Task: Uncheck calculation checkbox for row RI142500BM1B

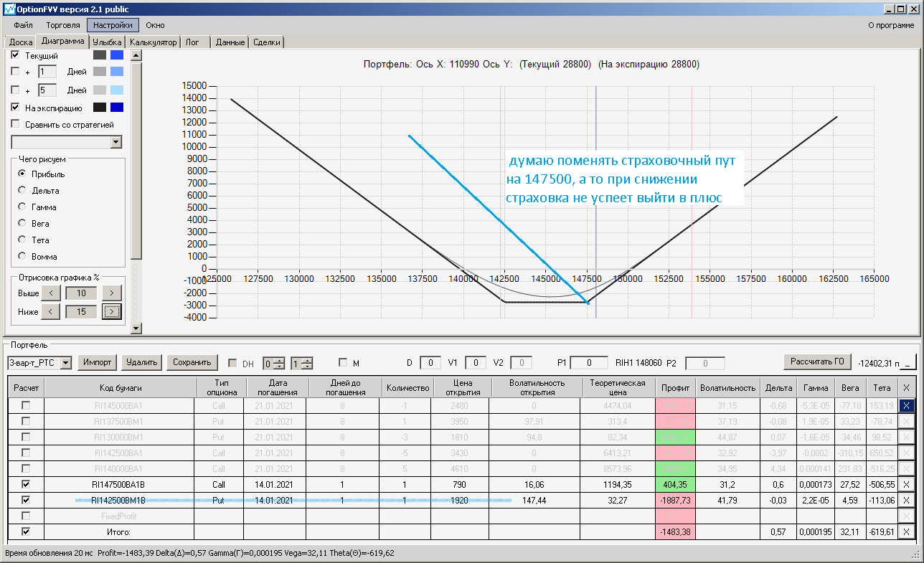Action: pos(26,500)
